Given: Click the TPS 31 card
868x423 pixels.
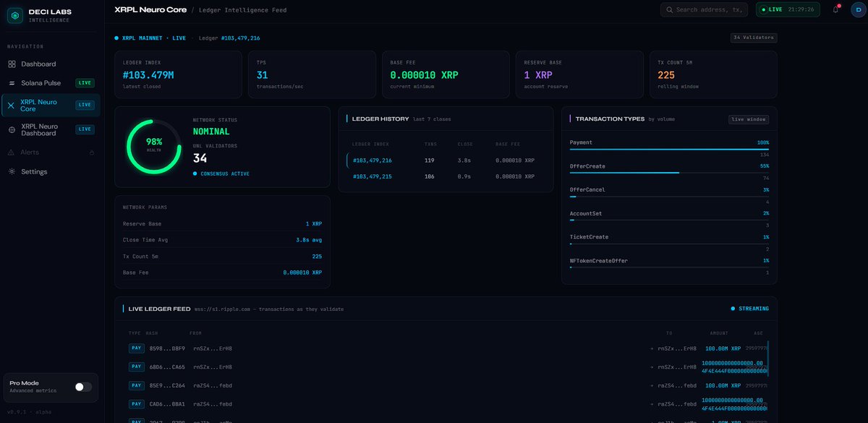Looking at the screenshot, I should pos(312,74).
